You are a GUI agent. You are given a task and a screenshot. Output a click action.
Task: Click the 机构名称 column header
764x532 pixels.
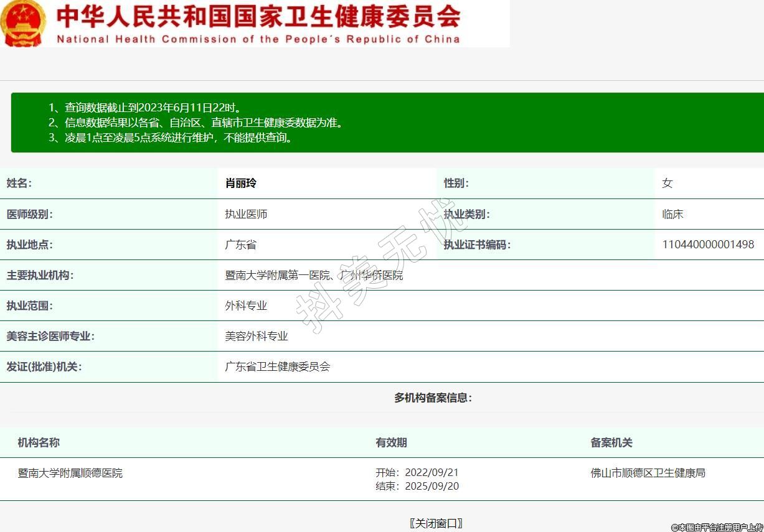[x=39, y=442]
